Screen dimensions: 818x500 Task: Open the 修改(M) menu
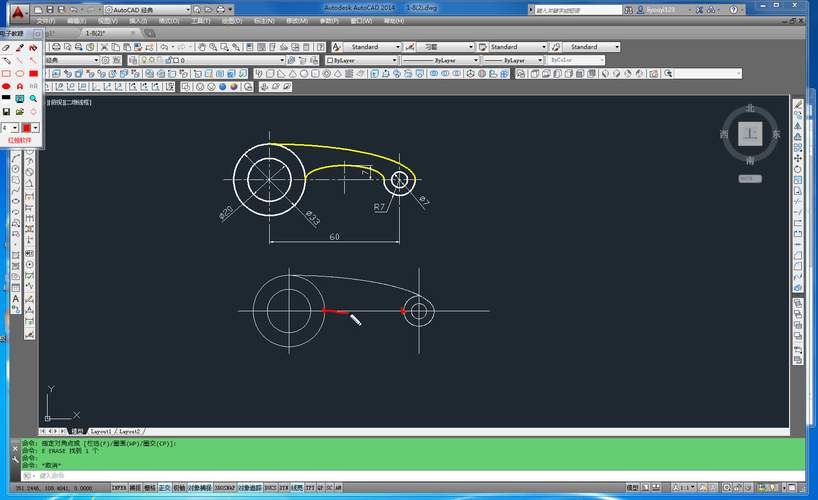297,21
